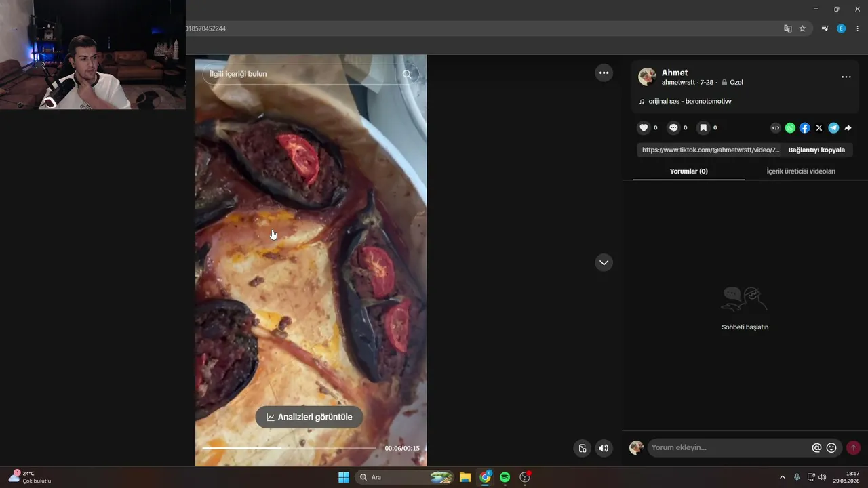Open File Explorer from the taskbar
Screen dimensions: 868x488
coord(465,477)
